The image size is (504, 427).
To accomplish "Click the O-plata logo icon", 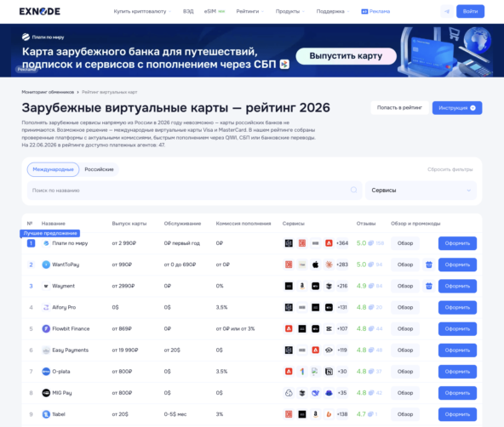I will (x=46, y=372).
